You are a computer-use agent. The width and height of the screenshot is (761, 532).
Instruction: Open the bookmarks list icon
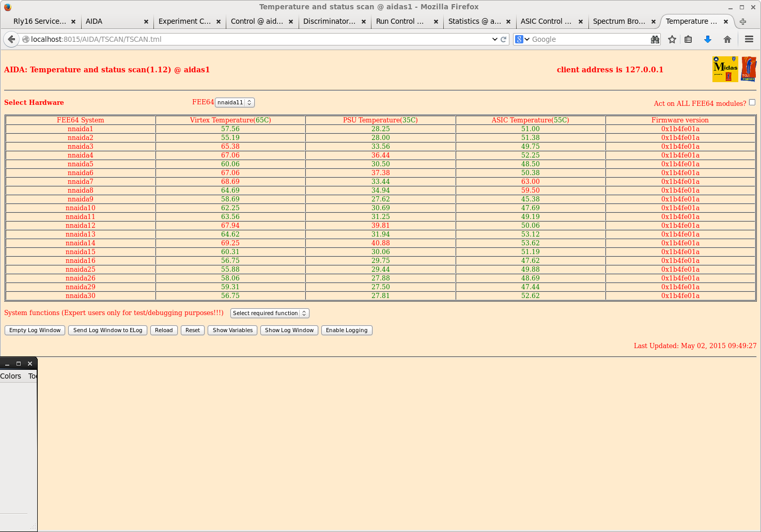click(x=688, y=39)
